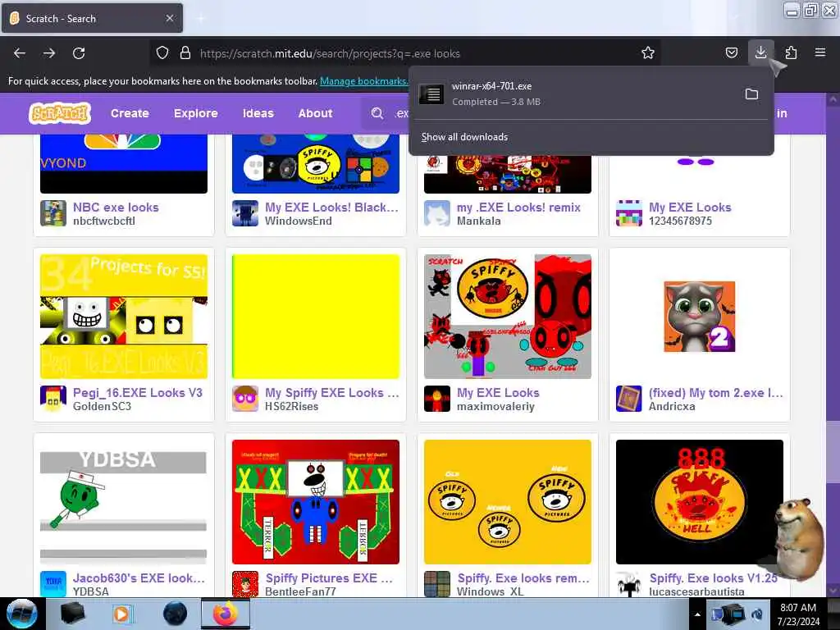Click Andricxa avatar icon
This screenshot has width=840, height=630.
629,399
